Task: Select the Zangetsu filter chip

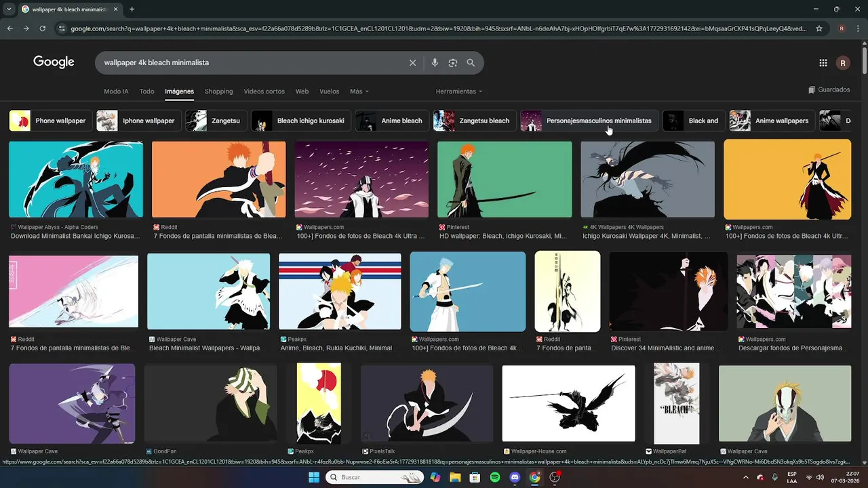Action: [215, 121]
